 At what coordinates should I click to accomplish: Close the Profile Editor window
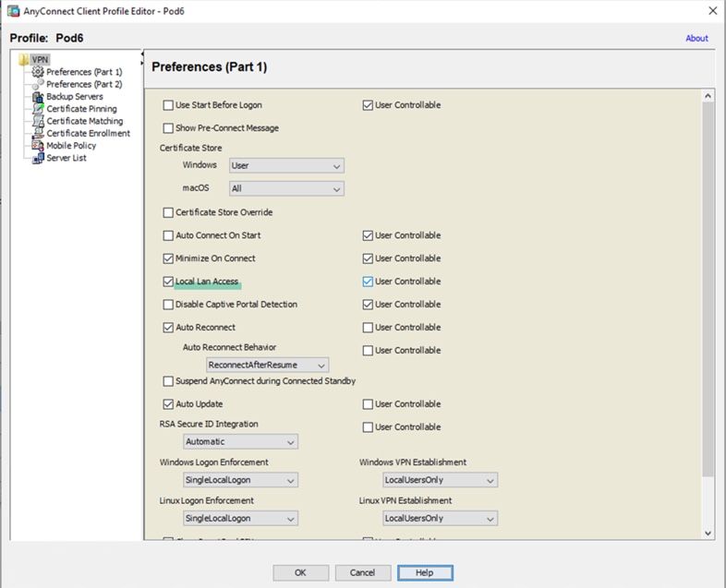coord(712,11)
